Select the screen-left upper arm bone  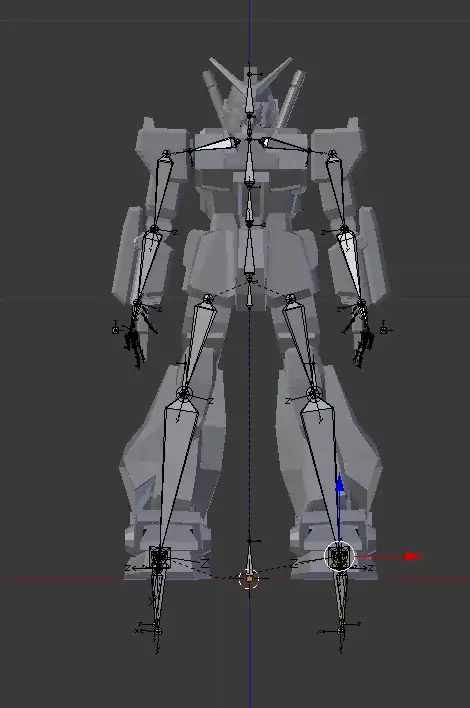tap(161, 191)
